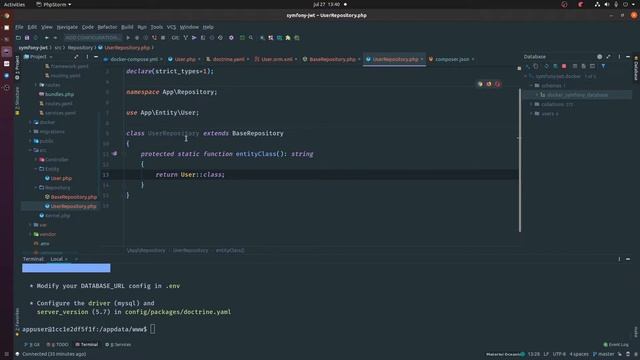This screenshot has height=360, width=640.
Task: Switch to the composer.json editor tab
Action: tap(451, 59)
